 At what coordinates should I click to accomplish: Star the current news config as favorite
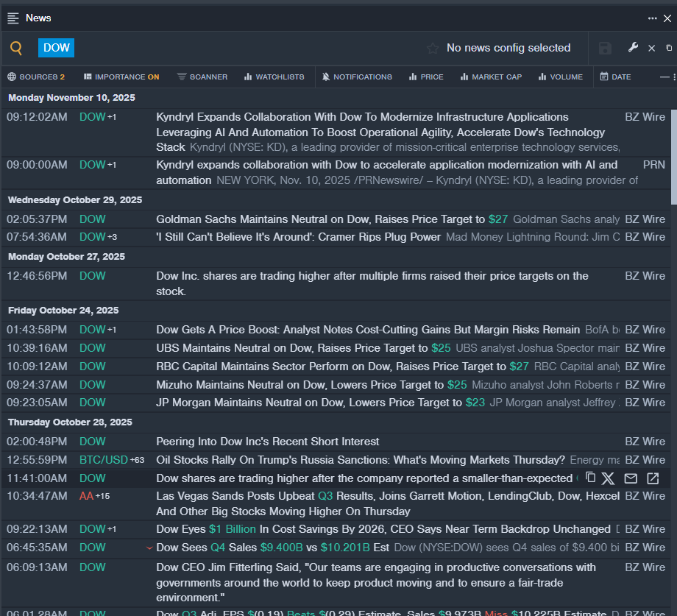[433, 49]
